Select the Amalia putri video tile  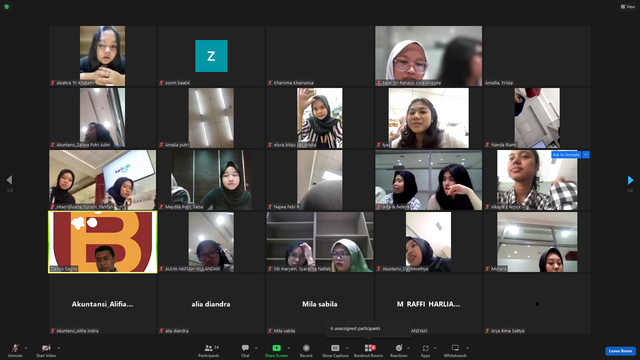pyautogui.click(x=211, y=118)
